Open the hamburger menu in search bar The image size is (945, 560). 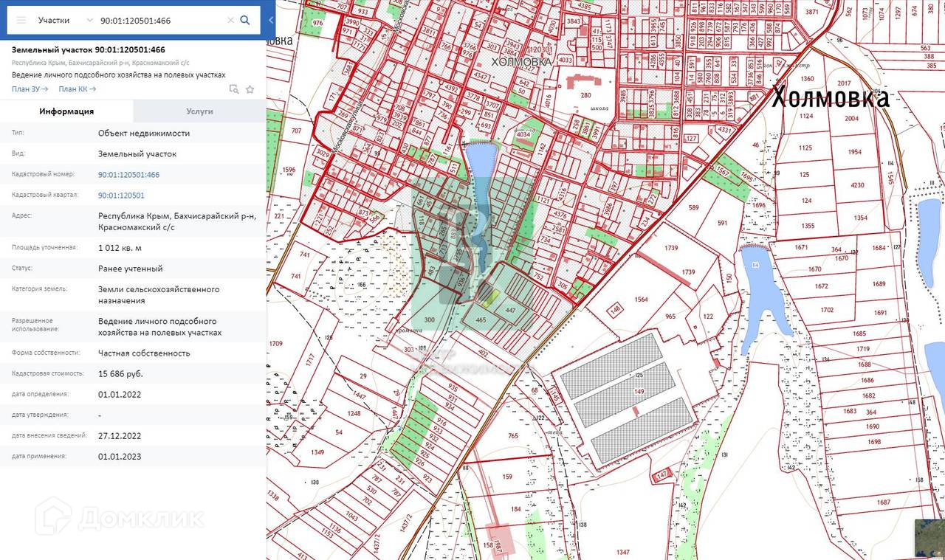click(21, 21)
